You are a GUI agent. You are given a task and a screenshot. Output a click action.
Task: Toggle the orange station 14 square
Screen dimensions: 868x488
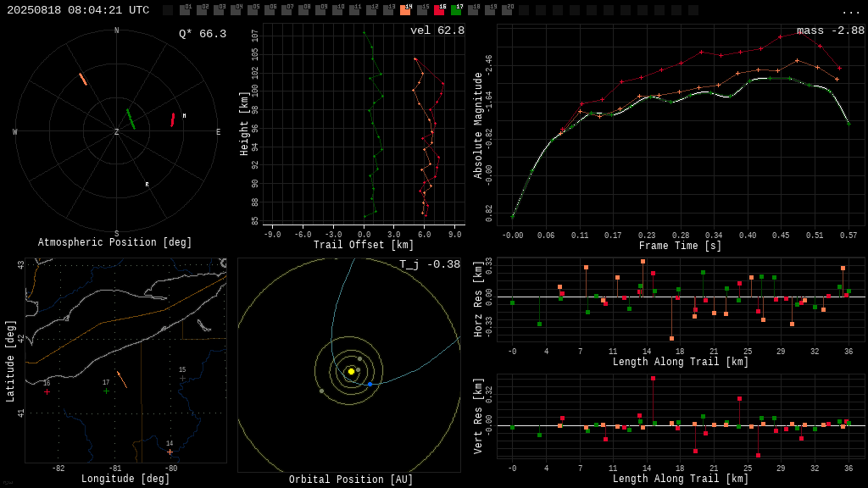click(405, 10)
